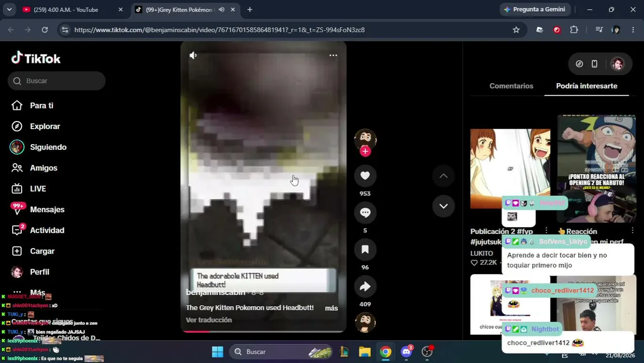
Task: Follow the creator with the red plus button
Action: (x=365, y=151)
